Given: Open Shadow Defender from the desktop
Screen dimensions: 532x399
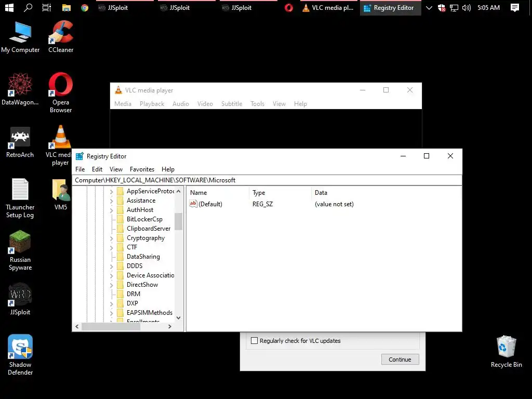Looking at the screenshot, I should click(x=20, y=355).
